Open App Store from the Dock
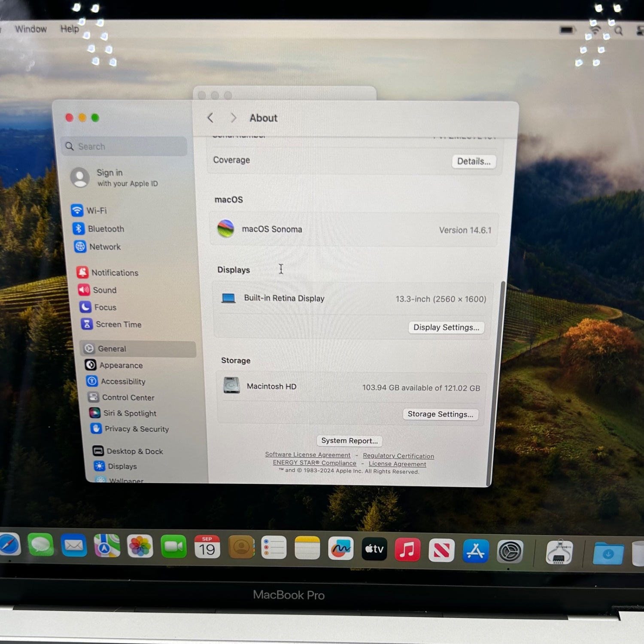This screenshot has height=644, width=644. coord(475,551)
